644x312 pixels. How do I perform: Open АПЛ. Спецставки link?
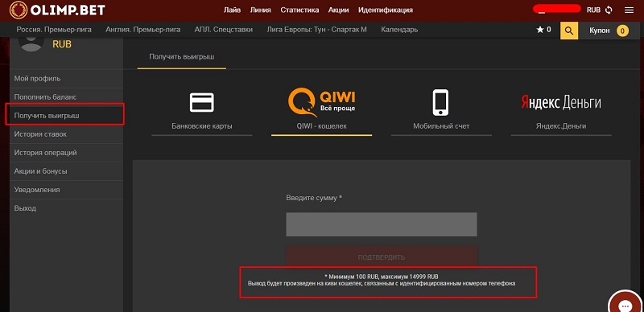tap(224, 30)
